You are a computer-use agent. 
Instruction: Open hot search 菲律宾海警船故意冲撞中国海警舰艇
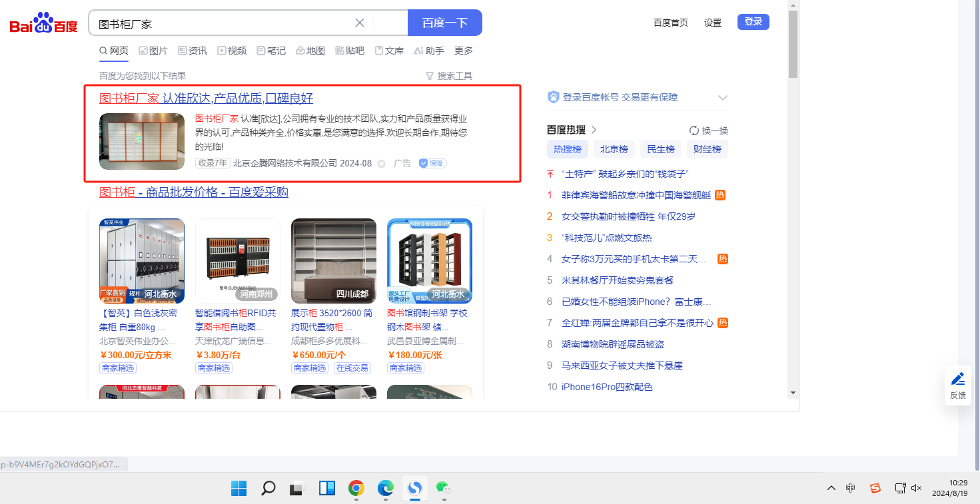tap(636, 195)
